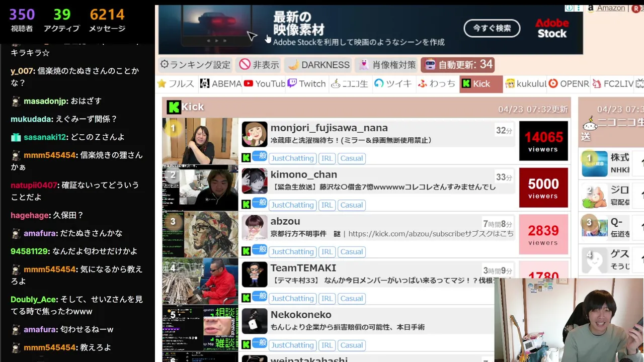644x362 pixels.
Task: Open kimono_chan channel name
Action: 304,174
